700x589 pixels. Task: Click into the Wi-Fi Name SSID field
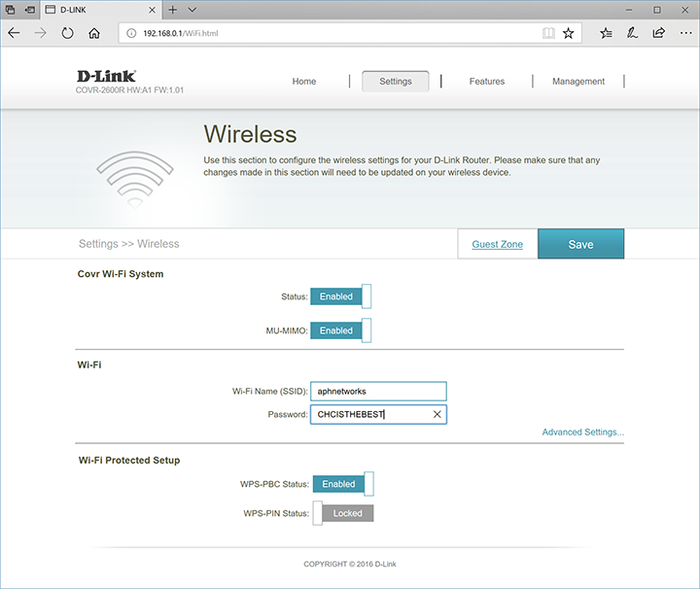click(x=378, y=391)
